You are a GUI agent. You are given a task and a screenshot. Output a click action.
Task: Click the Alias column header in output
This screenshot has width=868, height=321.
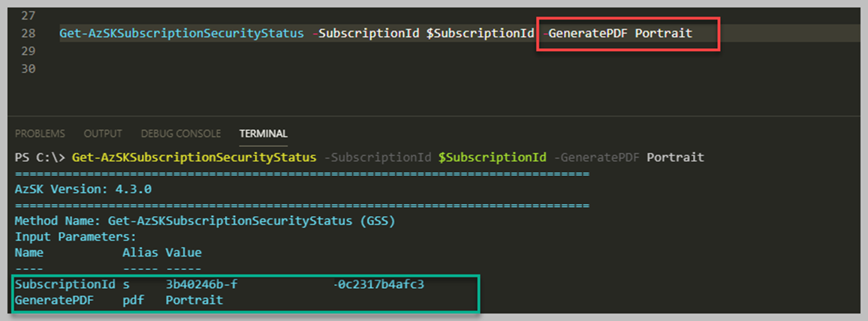140,253
